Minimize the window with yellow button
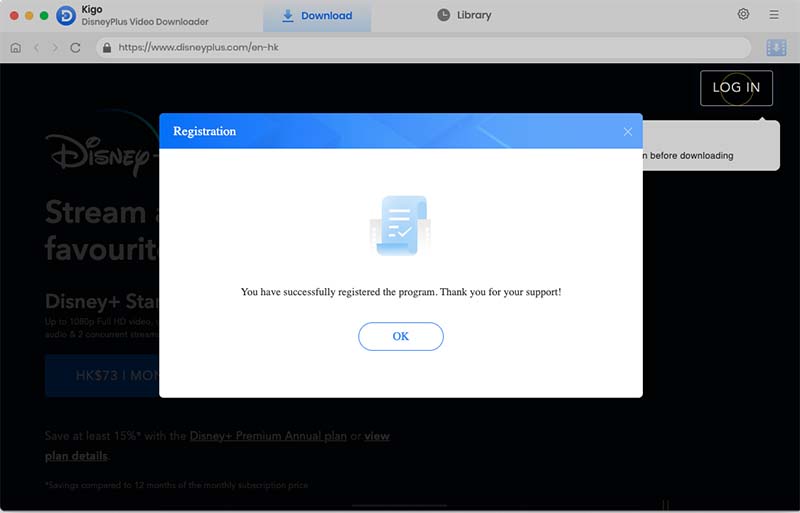800x513 pixels. (x=29, y=15)
